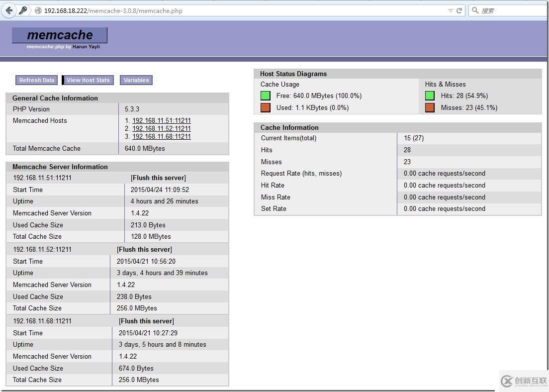Flush this server for 192.168.11.52

144,249
